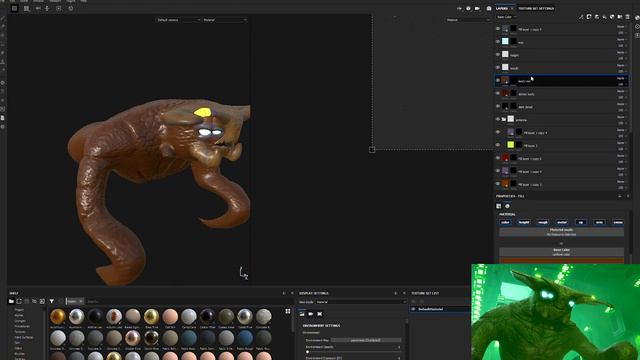This screenshot has height=360, width=640.
Task: Adjust the Environment Opacity slider
Action: 353,351
